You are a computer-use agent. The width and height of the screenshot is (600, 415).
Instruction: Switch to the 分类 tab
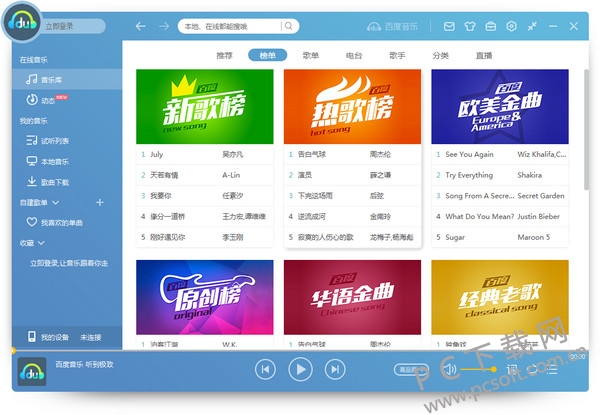point(440,55)
